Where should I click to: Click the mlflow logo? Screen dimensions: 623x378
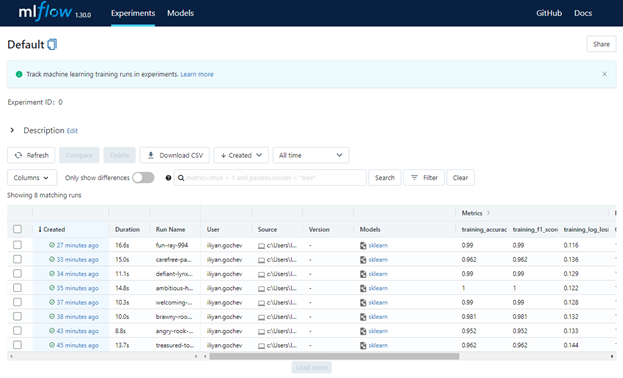(45, 12)
